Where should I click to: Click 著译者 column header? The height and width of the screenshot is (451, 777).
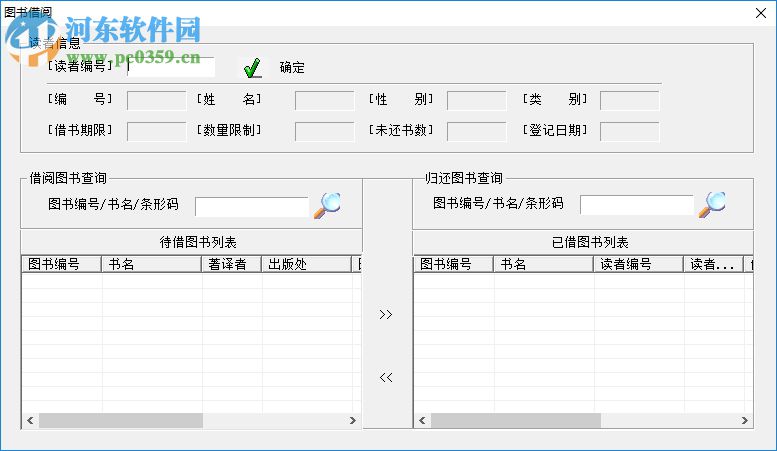pyautogui.click(x=231, y=264)
